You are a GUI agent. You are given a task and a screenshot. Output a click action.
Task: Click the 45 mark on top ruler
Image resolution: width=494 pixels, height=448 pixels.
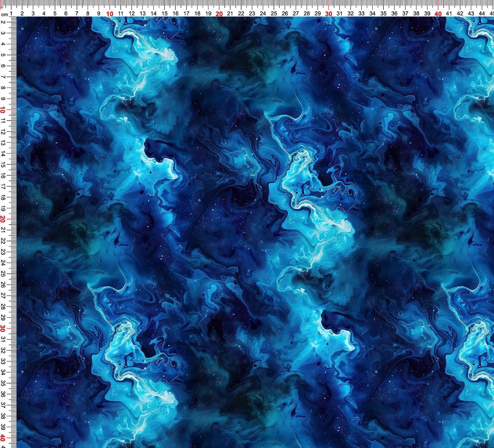(492, 14)
